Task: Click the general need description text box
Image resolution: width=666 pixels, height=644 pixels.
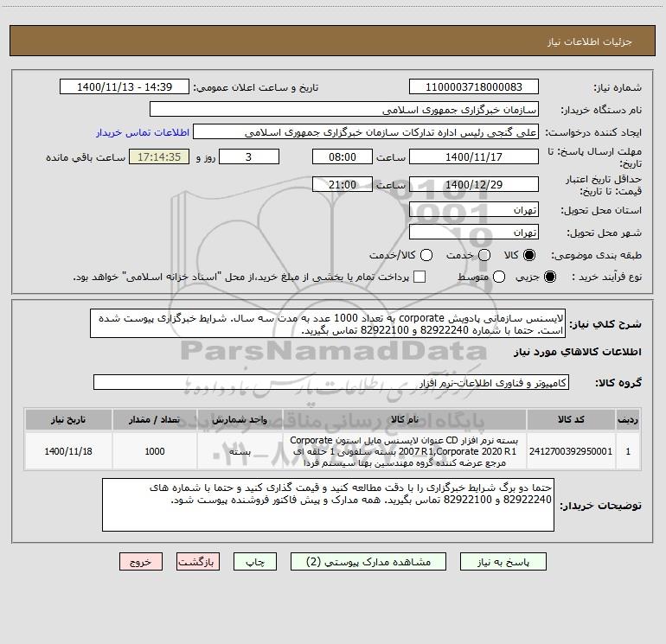Action: tap(328, 323)
